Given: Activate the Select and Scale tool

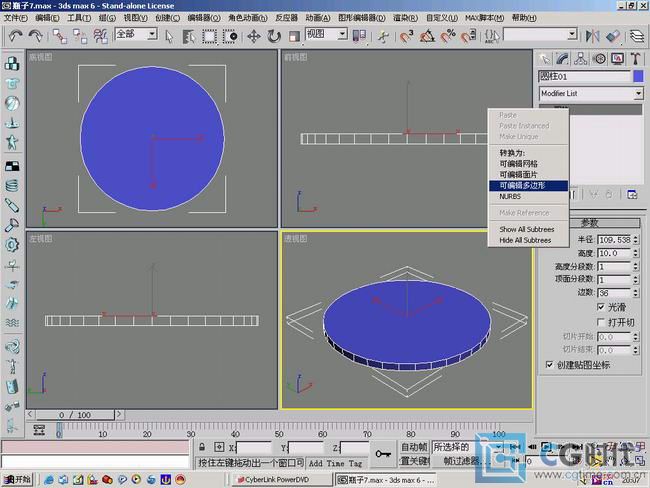Looking at the screenshot, I should click(x=294, y=36).
